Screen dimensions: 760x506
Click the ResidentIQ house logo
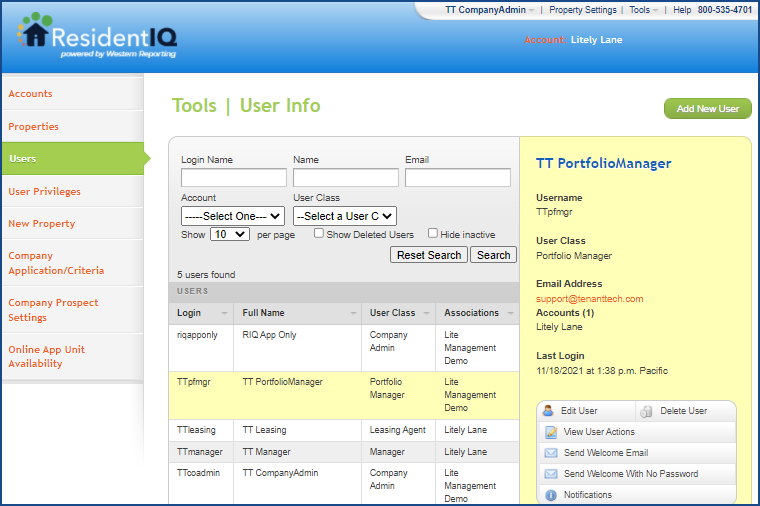[x=34, y=30]
